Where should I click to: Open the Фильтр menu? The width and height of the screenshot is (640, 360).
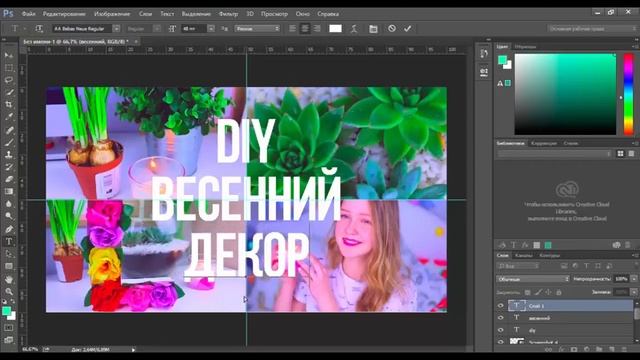pyautogui.click(x=228, y=14)
